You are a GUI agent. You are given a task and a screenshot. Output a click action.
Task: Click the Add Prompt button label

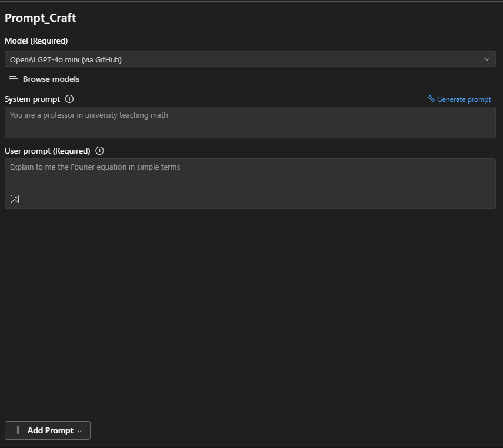[x=50, y=430]
